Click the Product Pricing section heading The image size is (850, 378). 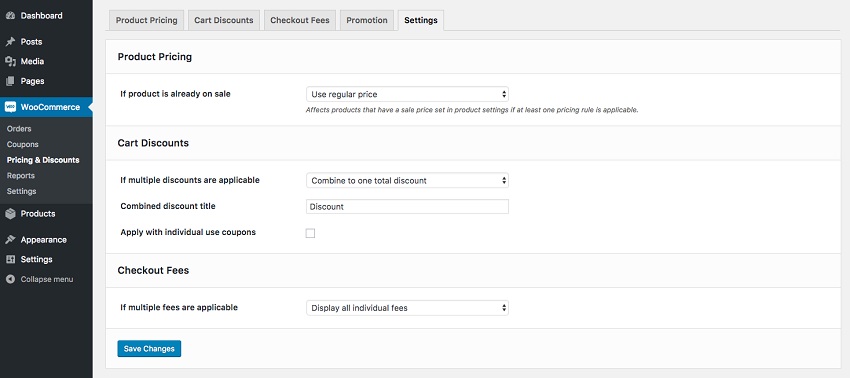pyautogui.click(x=154, y=56)
